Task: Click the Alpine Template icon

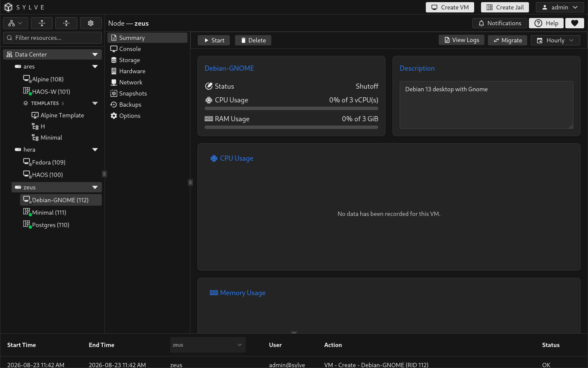Action: click(x=35, y=115)
